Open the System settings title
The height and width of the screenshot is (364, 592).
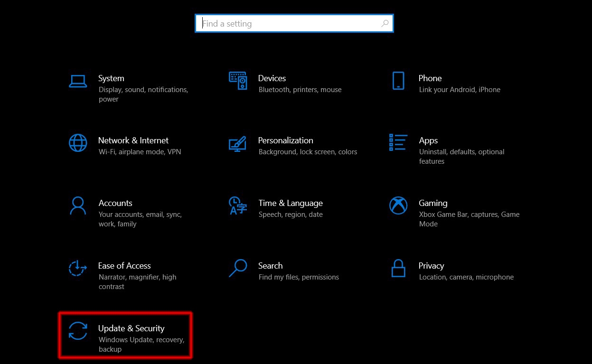tap(111, 78)
